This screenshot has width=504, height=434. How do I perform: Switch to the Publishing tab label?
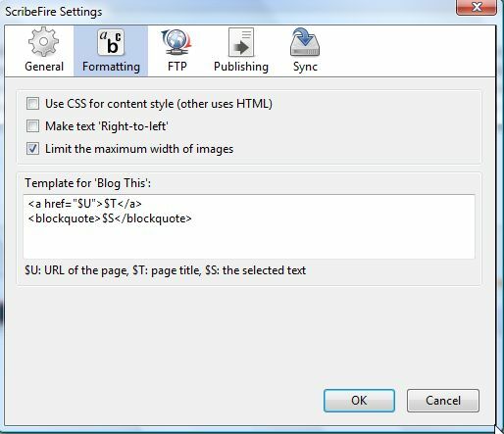241,67
